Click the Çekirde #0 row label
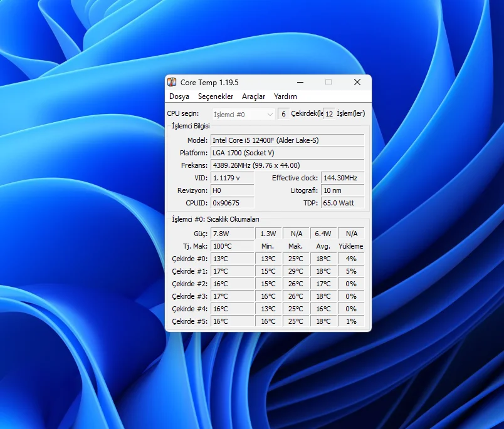Viewport: 504px width, 429px height. point(190,259)
